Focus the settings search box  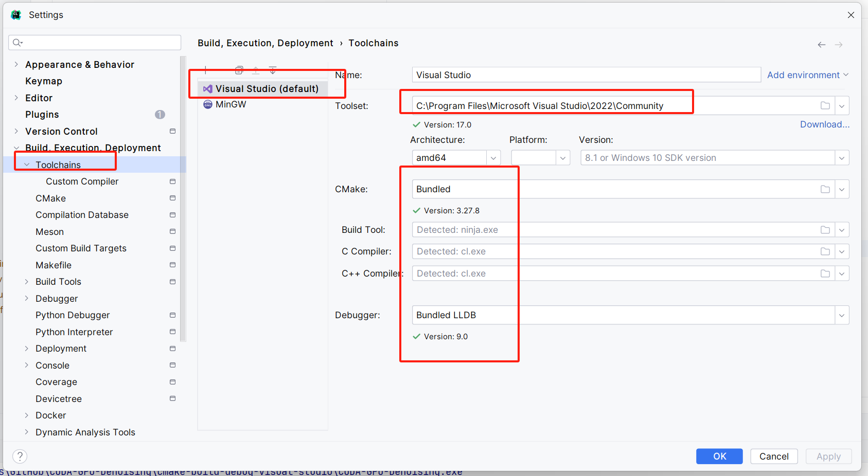click(95, 43)
